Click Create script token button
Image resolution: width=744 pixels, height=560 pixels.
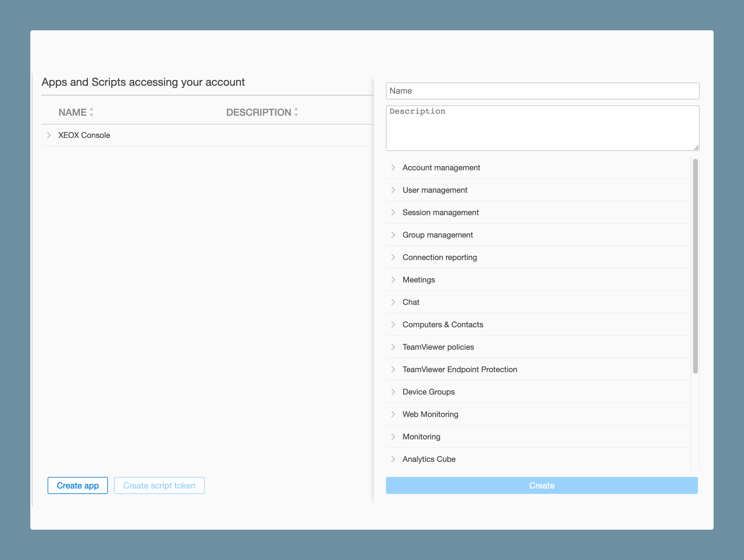[x=159, y=485]
